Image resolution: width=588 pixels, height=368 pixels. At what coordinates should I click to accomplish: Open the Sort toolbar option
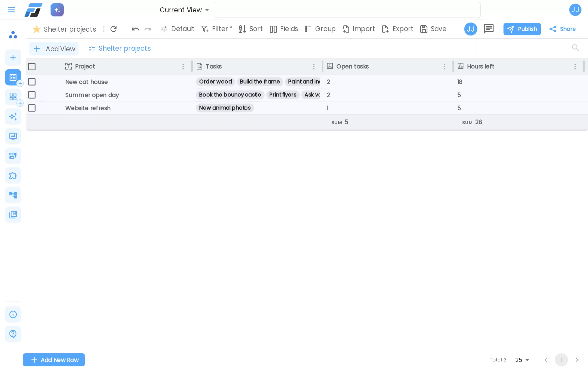[x=251, y=29]
